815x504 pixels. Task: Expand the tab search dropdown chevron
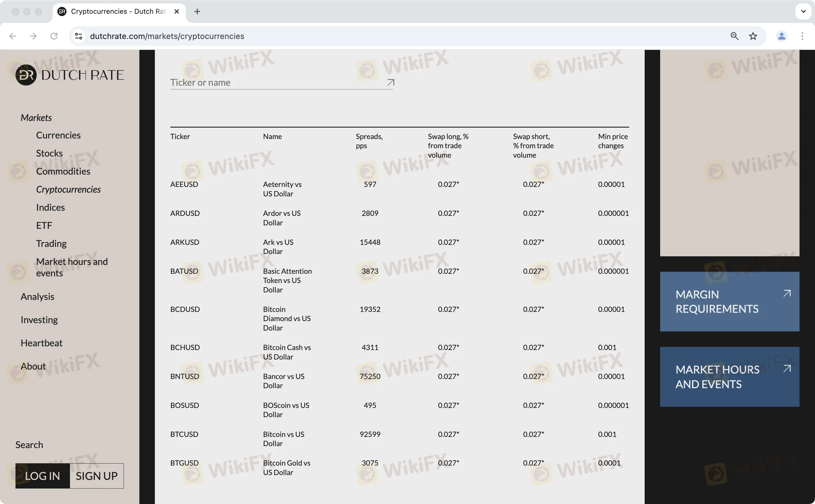803,11
